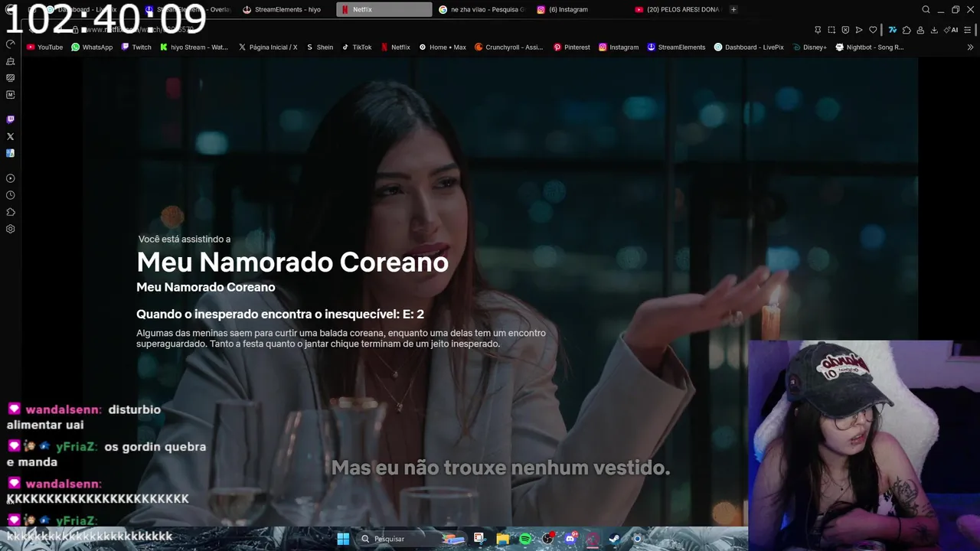
Task: Click the easel-shaped sidebar icon above the striped one
Action: pyautogui.click(x=10, y=61)
